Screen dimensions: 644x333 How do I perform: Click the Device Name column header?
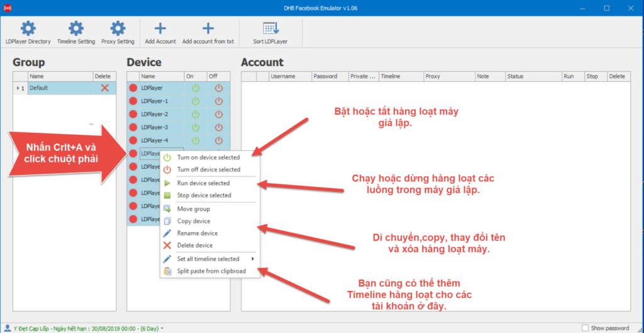(x=162, y=76)
